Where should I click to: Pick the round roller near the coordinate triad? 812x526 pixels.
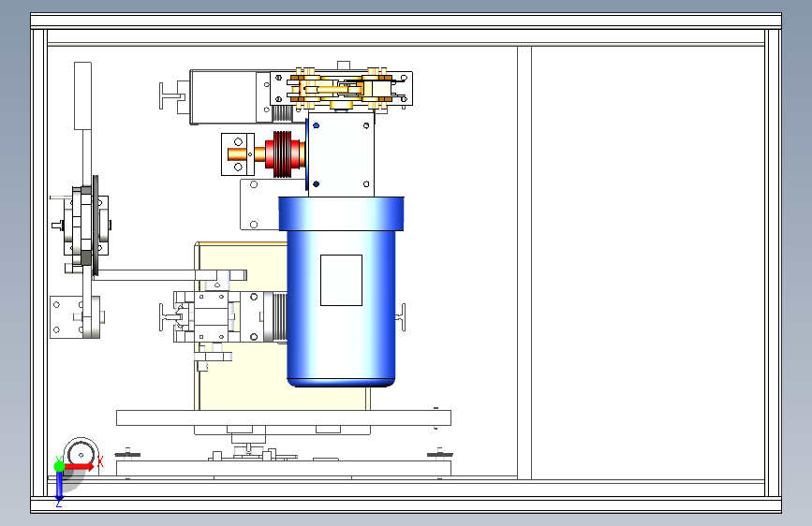[81, 455]
